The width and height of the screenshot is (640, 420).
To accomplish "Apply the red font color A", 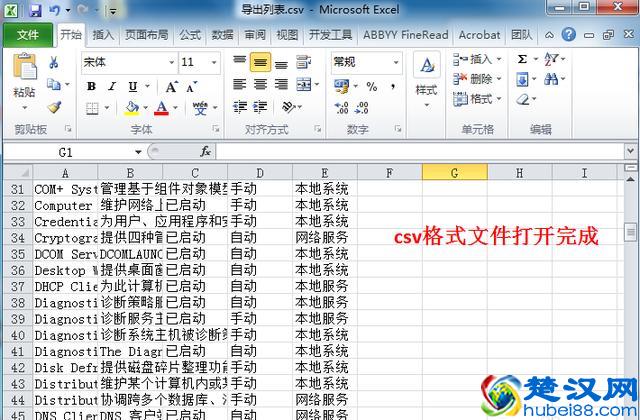I will click(162, 108).
